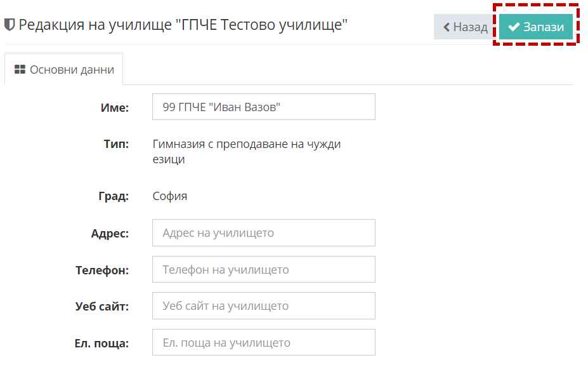Save changes with the Запази button label
This screenshot has height=388, width=588.
click(544, 27)
